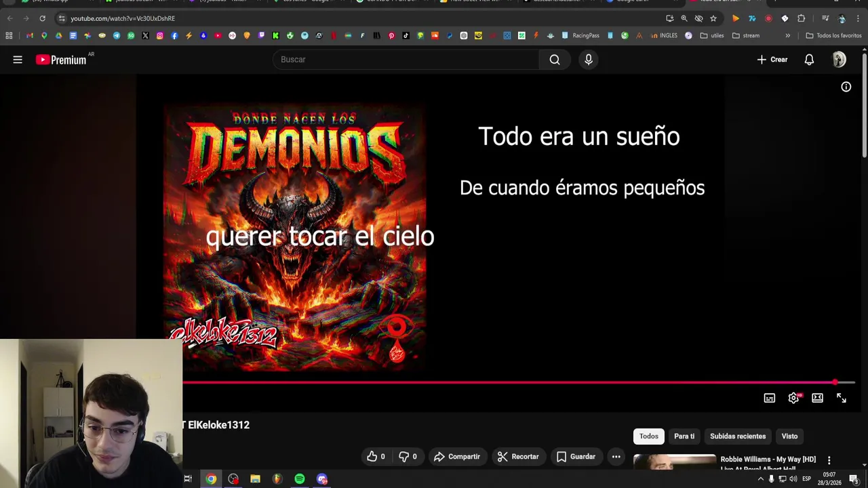Open the stream bookmark folder

click(x=746, y=35)
